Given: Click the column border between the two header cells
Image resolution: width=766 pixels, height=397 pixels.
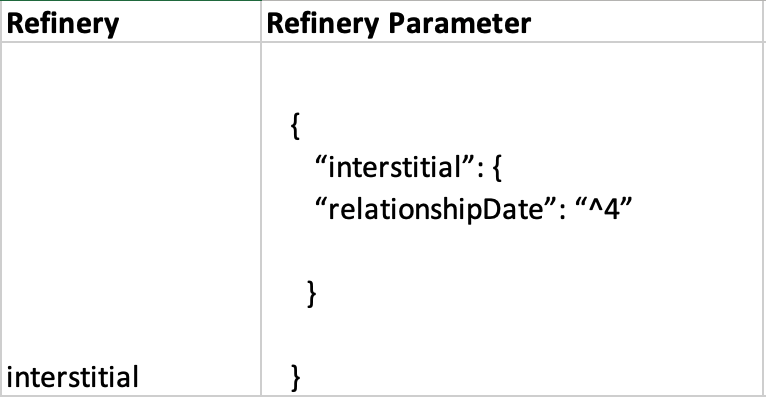Looking at the screenshot, I should 261,21.
